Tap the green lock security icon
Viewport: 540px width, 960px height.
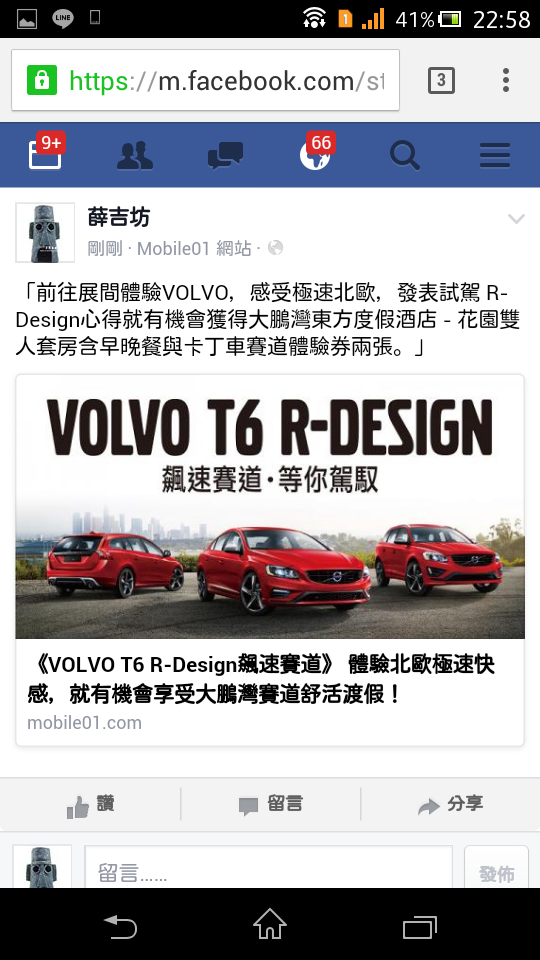pyautogui.click(x=42, y=80)
